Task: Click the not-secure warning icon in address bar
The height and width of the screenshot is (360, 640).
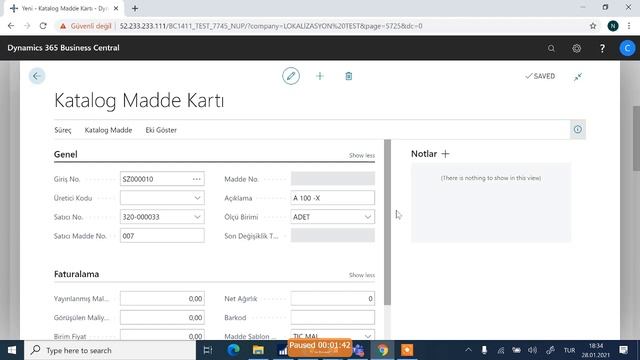Action: point(62,26)
